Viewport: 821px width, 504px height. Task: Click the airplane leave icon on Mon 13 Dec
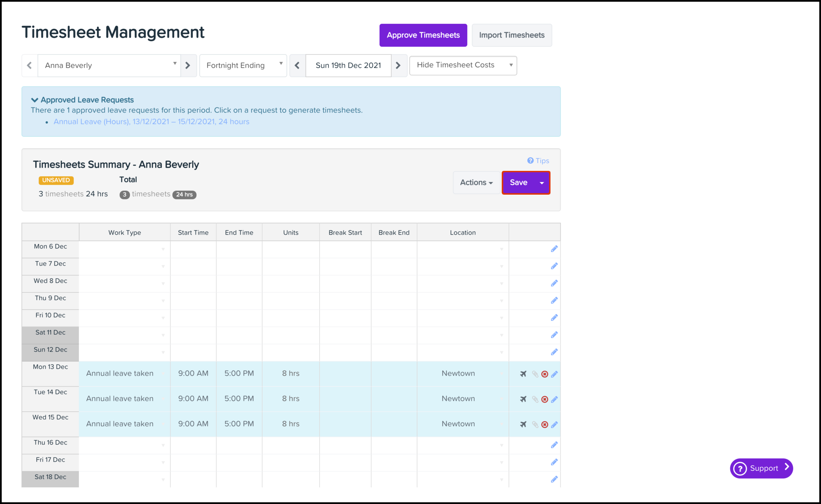point(523,374)
